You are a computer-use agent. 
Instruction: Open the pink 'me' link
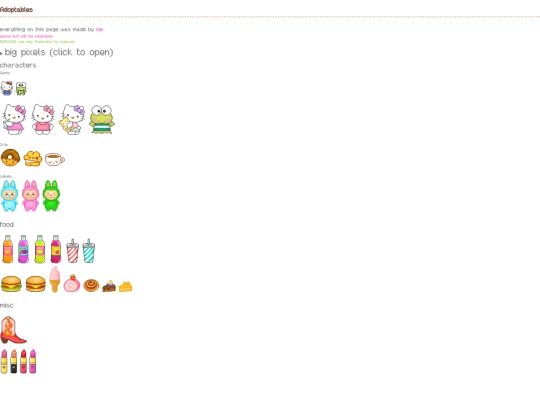point(99,29)
